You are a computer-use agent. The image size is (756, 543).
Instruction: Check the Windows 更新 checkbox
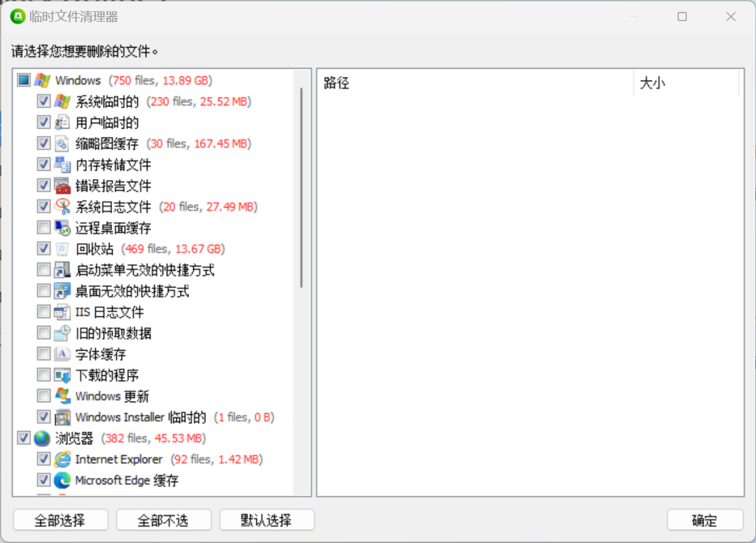43,396
